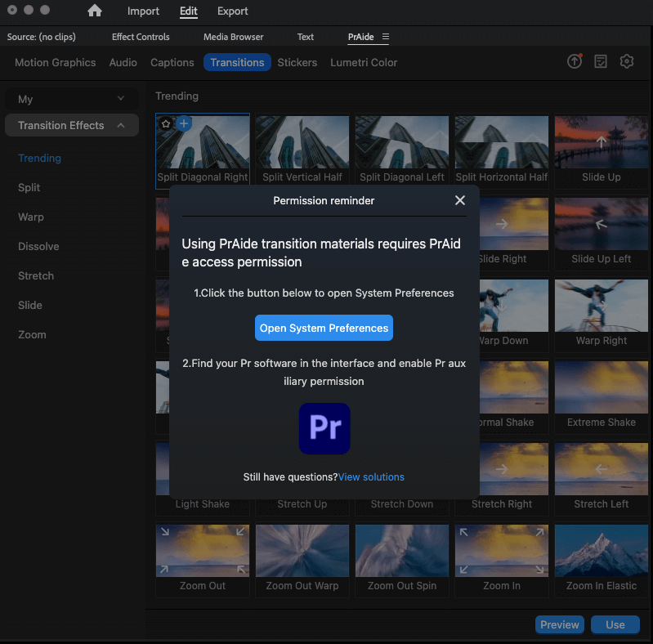Select the Warp Right transition thumbnail

pyautogui.click(x=602, y=306)
